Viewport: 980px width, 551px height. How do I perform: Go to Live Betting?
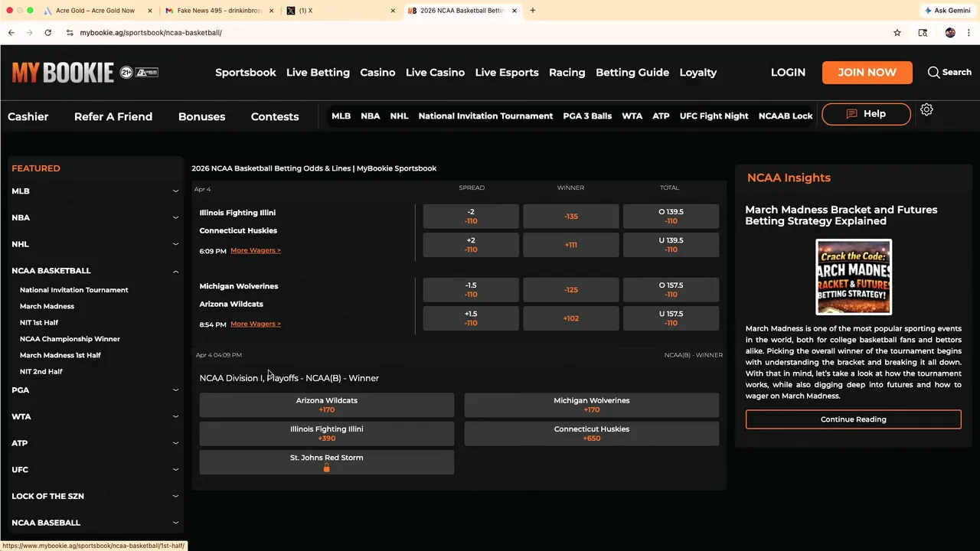click(x=318, y=72)
